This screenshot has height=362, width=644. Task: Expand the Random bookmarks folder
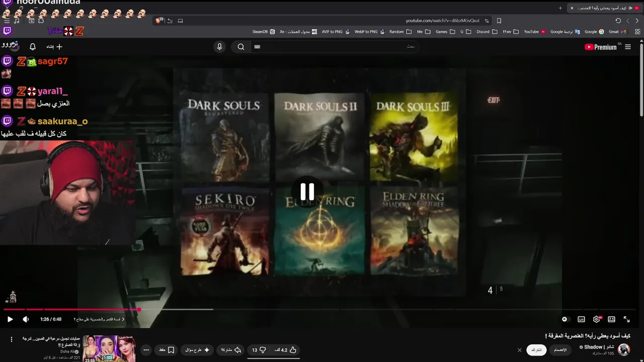tap(400, 32)
